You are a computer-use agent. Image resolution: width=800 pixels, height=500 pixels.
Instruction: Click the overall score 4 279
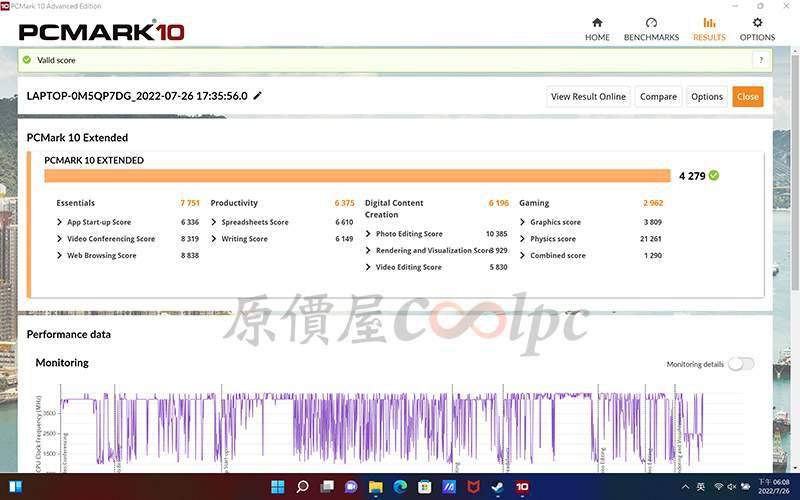point(692,176)
